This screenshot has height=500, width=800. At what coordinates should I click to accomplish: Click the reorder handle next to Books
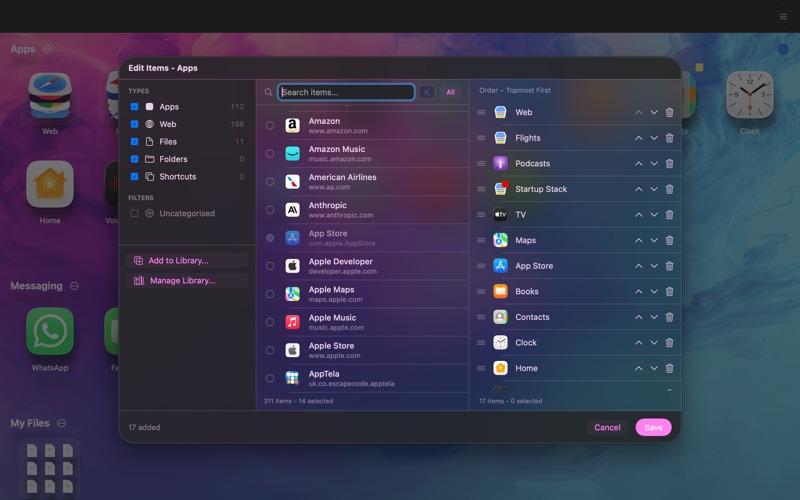pyautogui.click(x=481, y=291)
